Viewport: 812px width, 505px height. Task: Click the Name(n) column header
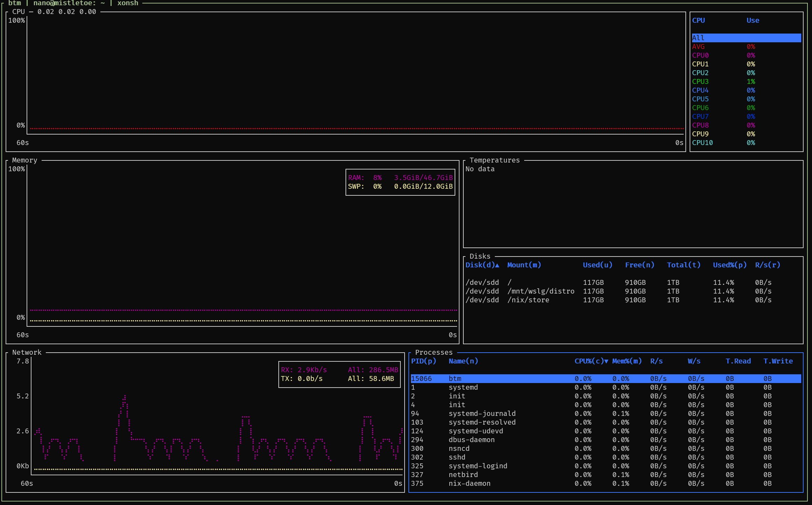coord(463,361)
